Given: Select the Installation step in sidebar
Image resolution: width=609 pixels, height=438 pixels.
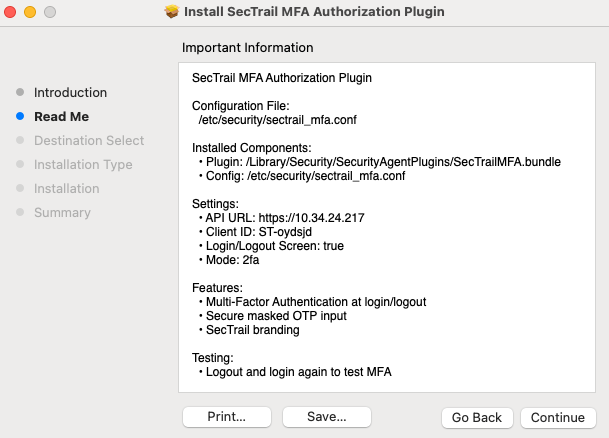Looking at the screenshot, I should 67,188.
